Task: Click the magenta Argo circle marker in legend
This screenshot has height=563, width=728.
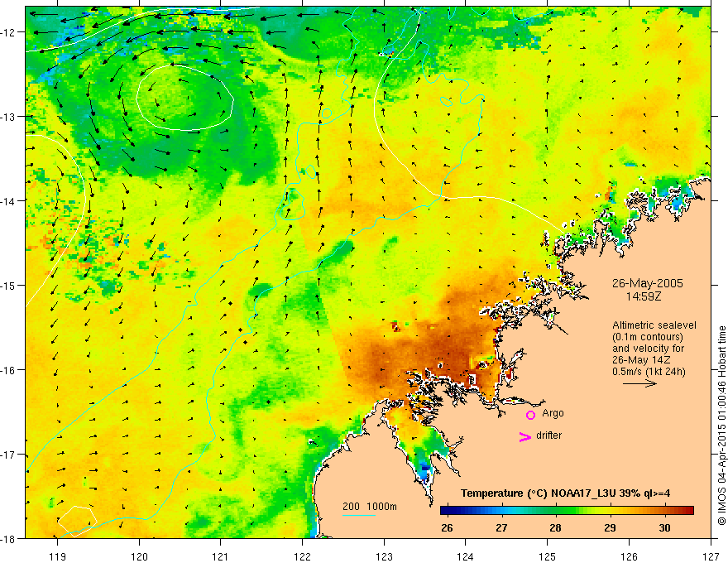Action: [530, 415]
